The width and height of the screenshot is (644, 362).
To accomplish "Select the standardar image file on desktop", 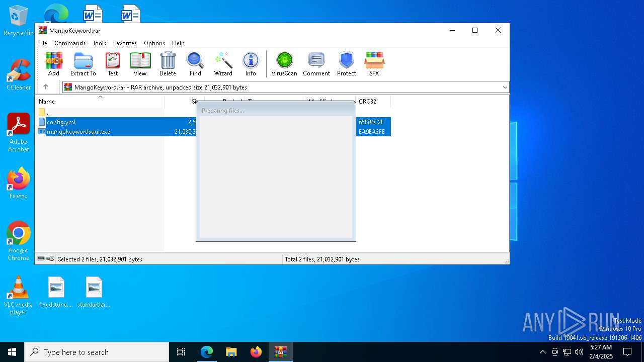I will click(94, 292).
